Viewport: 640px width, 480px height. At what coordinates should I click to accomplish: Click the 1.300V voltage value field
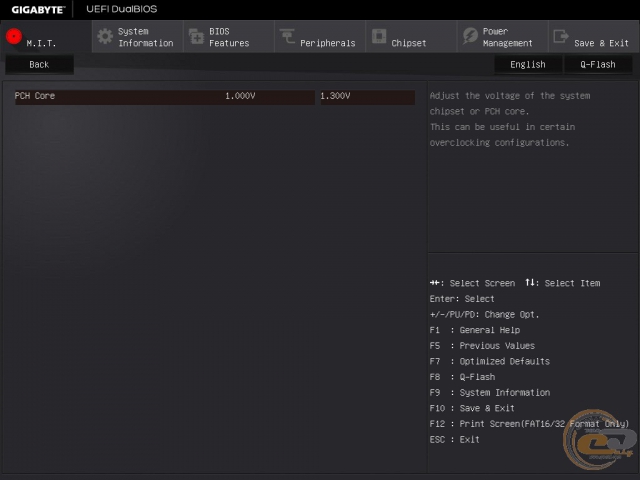(365, 96)
